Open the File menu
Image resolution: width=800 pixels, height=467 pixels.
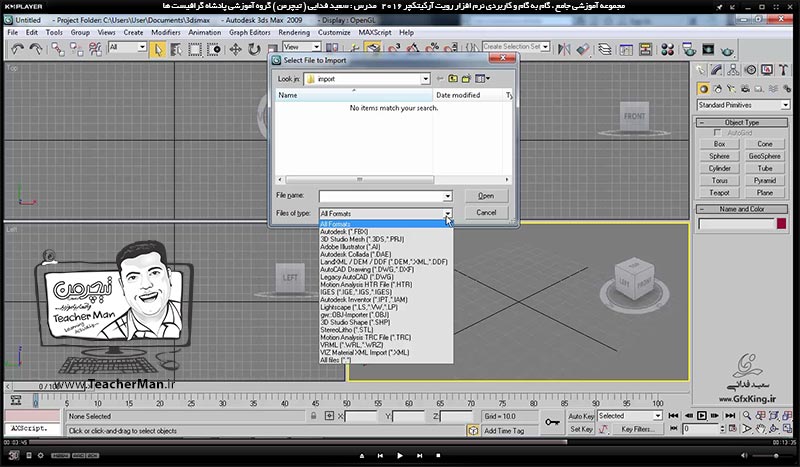tap(13, 32)
